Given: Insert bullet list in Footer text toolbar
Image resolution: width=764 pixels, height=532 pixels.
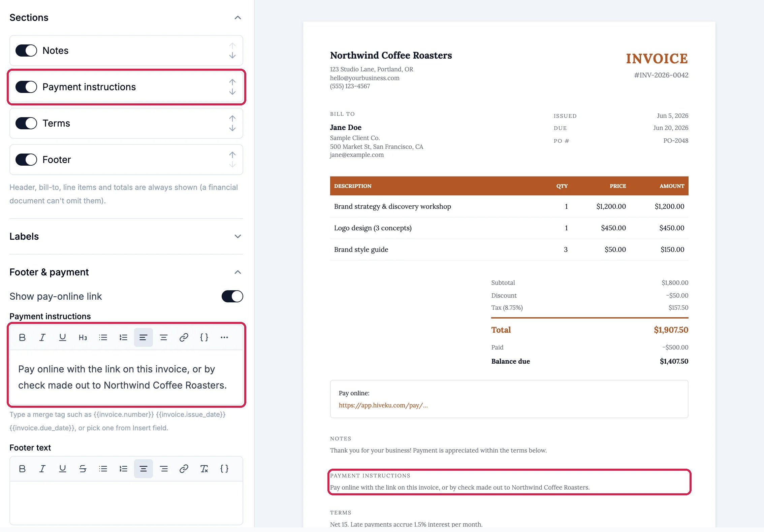Looking at the screenshot, I should click(103, 469).
